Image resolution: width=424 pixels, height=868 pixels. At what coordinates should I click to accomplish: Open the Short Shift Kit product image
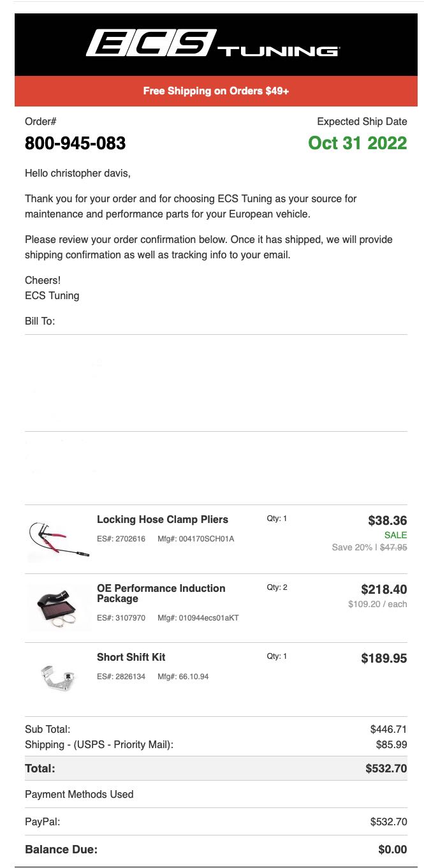(58, 677)
